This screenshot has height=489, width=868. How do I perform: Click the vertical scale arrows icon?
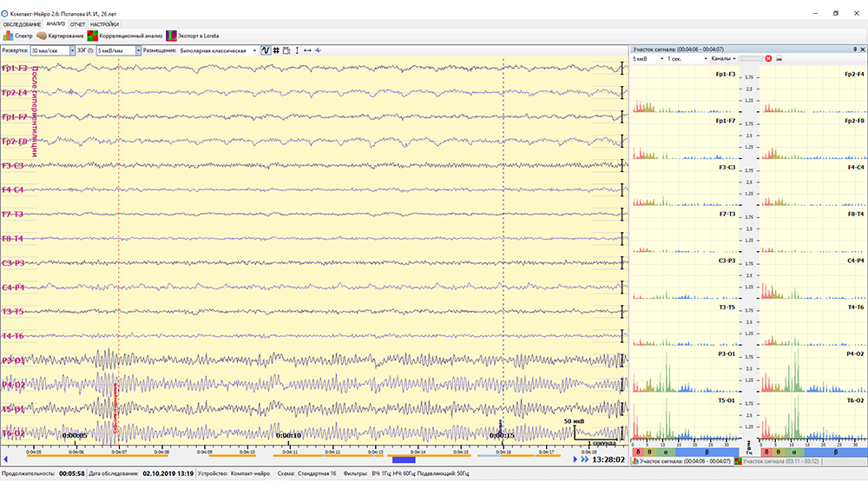pyautogui.click(x=298, y=50)
